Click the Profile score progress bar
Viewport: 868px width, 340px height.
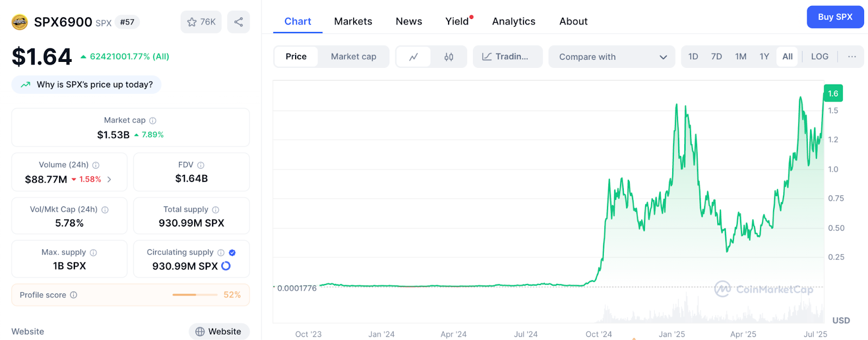195,295
